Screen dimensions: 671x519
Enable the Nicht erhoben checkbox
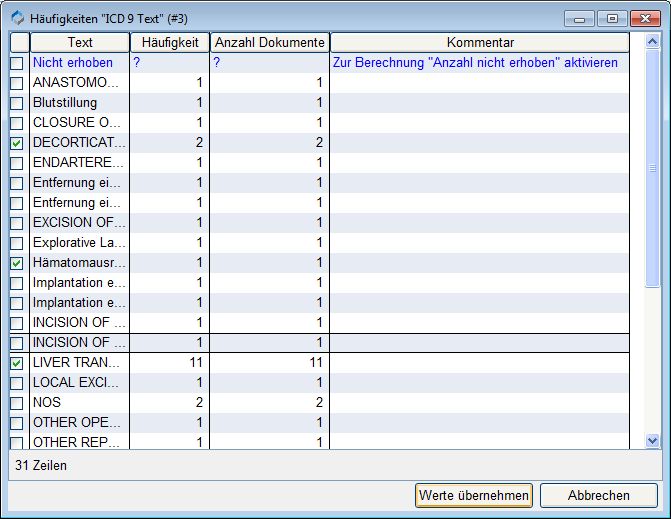17,63
